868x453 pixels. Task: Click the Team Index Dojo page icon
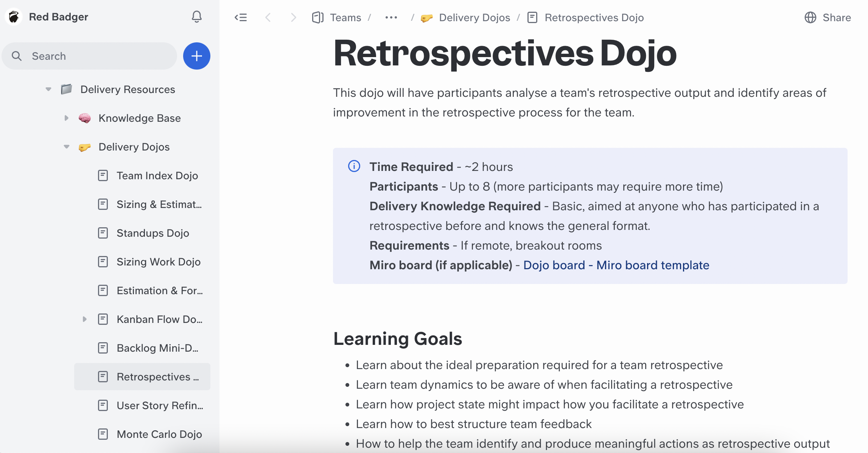click(103, 175)
